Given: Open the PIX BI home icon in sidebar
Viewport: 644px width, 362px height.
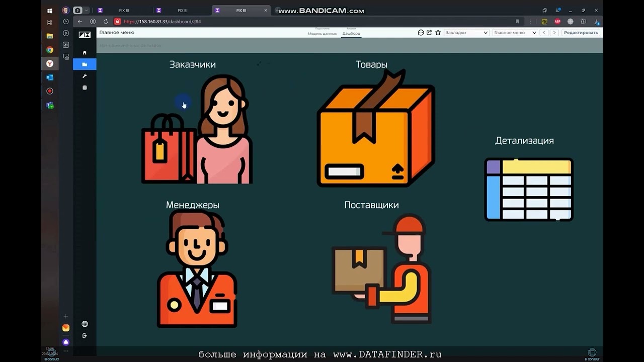Looking at the screenshot, I should point(85,53).
